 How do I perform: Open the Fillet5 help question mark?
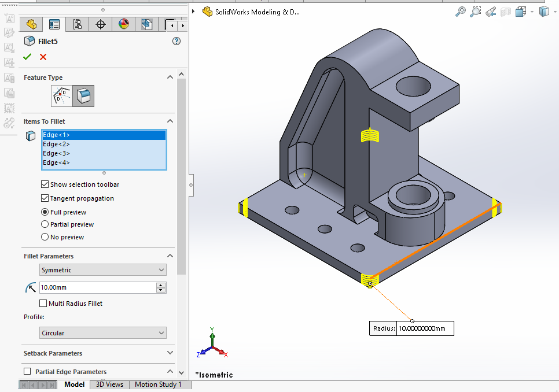[x=176, y=41]
